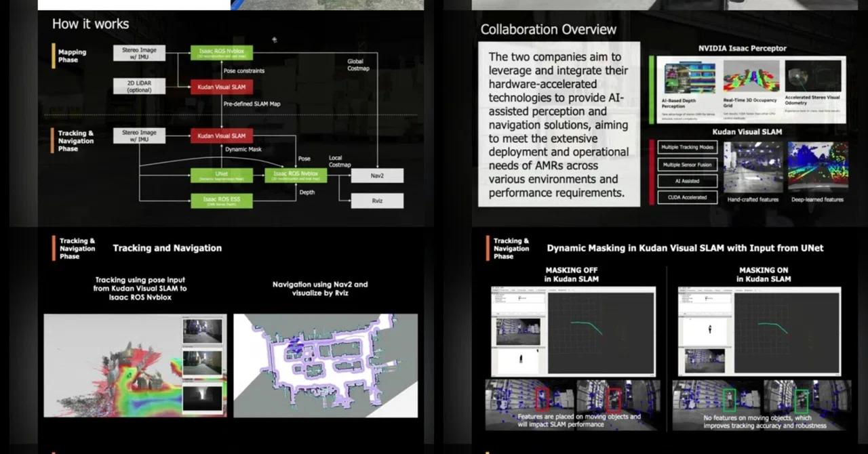Select the 'Dynamic Mask' label
The width and height of the screenshot is (868, 454).
pos(243,149)
